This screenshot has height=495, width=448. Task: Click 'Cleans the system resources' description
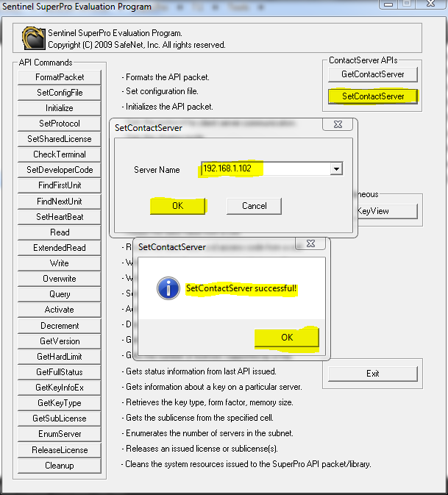point(246,464)
